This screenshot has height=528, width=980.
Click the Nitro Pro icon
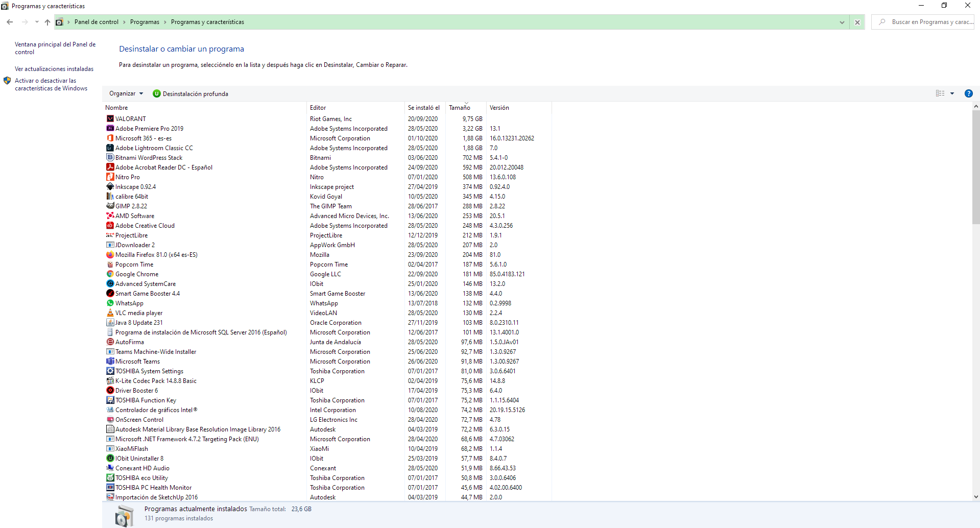[x=110, y=177]
